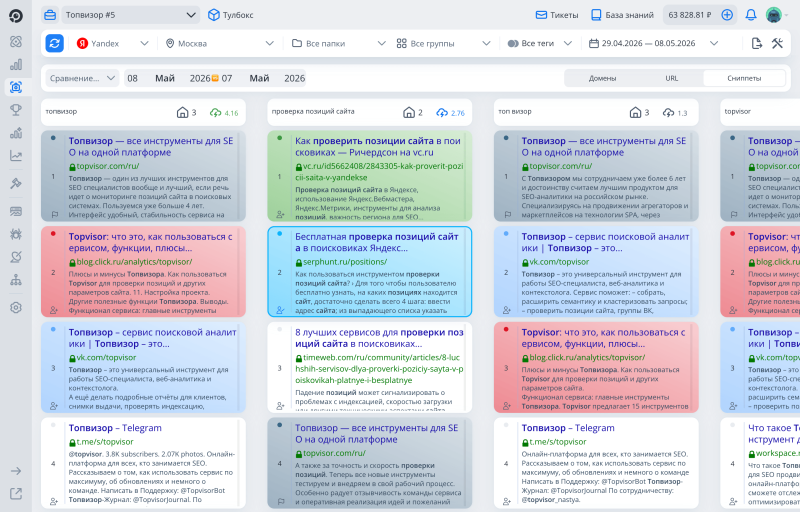Click the blue refresh button
Screen dimensions: 800x512
pyautogui.click(x=55, y=43)
